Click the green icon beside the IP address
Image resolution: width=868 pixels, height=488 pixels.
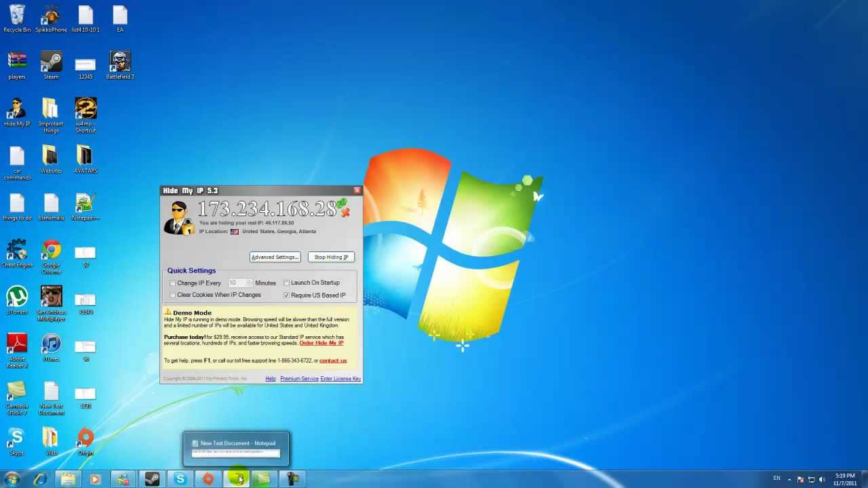click(342, 203)
